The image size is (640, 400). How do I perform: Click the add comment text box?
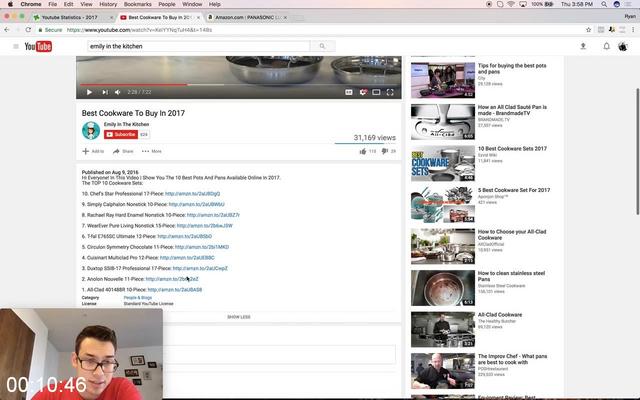coord(279,354)
